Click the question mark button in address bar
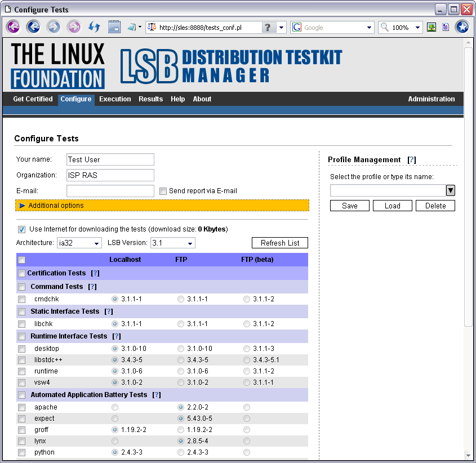 coord(268,28)
